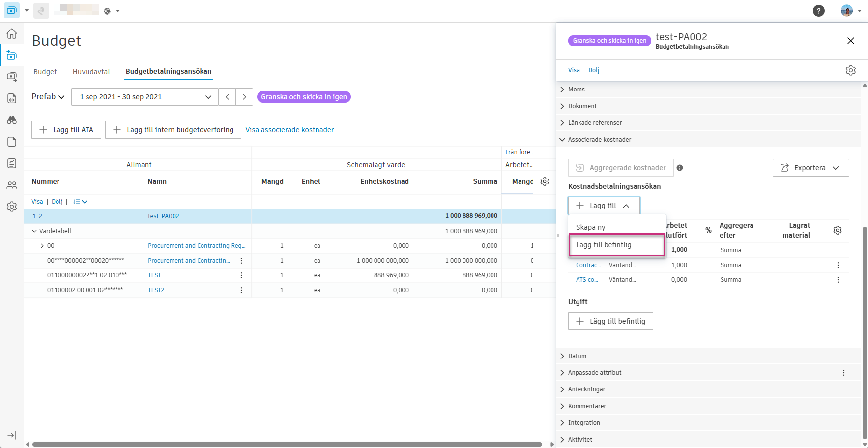Click Lägg till intern budgetöverföring button
The height and width of the screenshot is (448, 868).
[x=173, y=130]
